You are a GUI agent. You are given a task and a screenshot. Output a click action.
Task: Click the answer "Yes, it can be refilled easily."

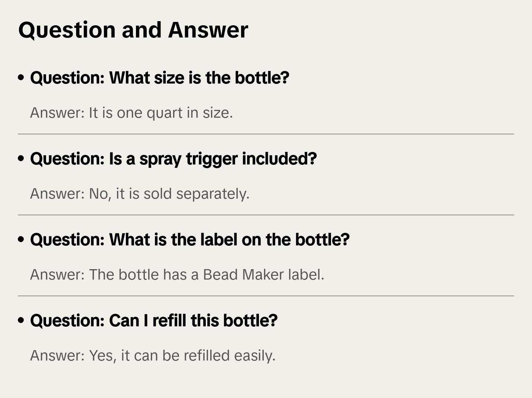point(152,356)
